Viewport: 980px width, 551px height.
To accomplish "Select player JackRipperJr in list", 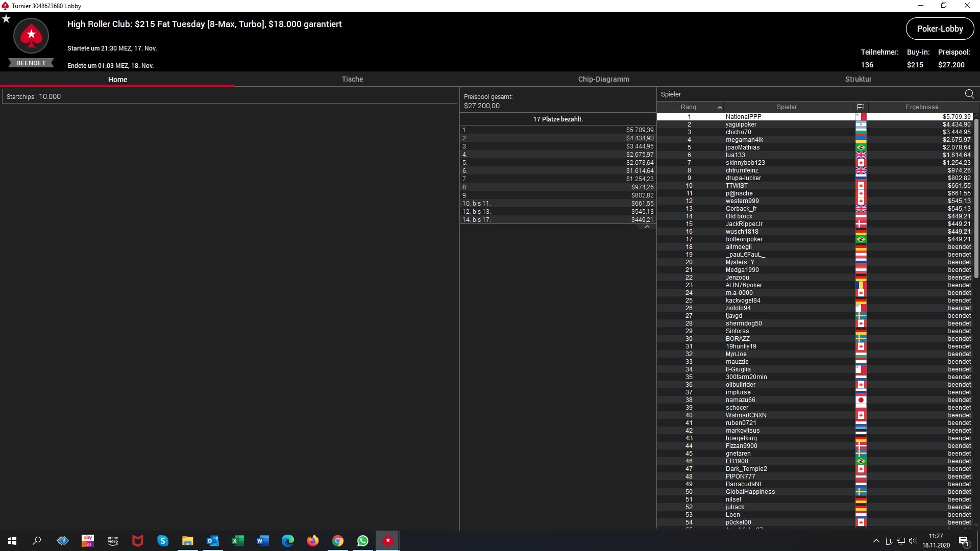I will click(815, 224).
